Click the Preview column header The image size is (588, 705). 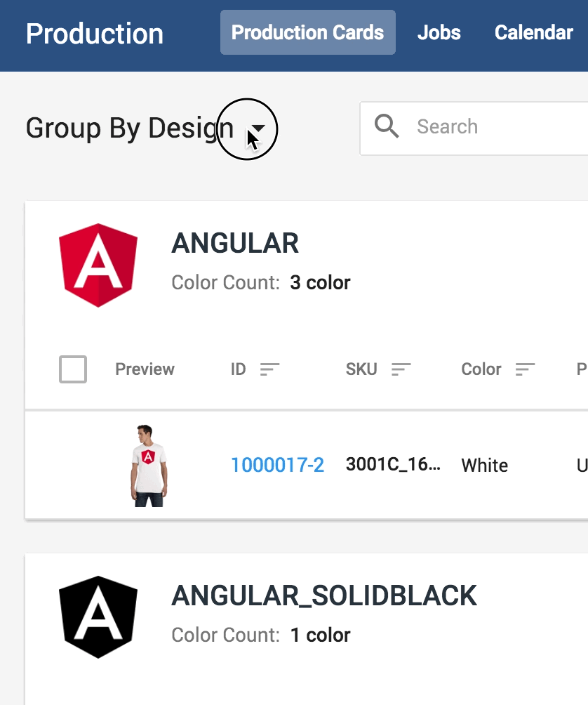pos(145,369)
